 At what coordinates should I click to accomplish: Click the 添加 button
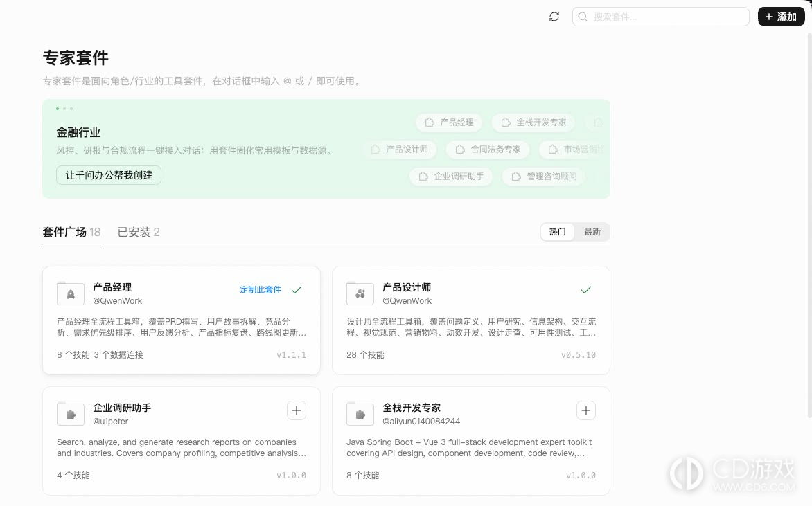point(781,17)
